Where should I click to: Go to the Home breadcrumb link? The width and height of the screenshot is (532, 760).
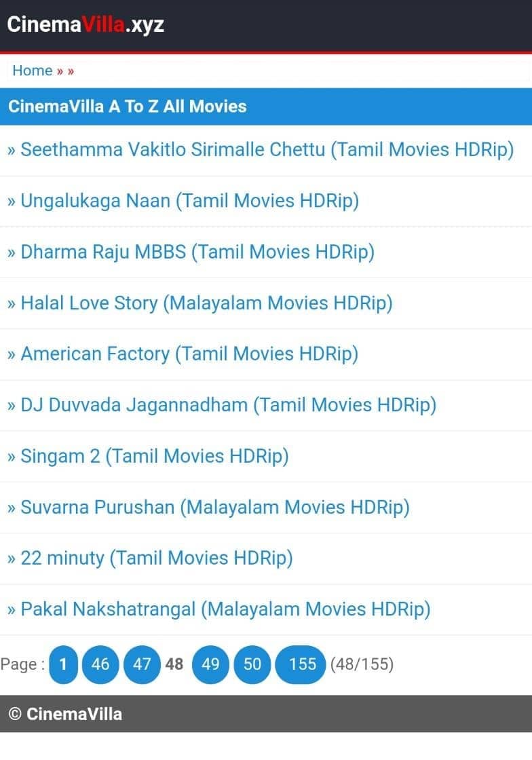pos(33,71)
